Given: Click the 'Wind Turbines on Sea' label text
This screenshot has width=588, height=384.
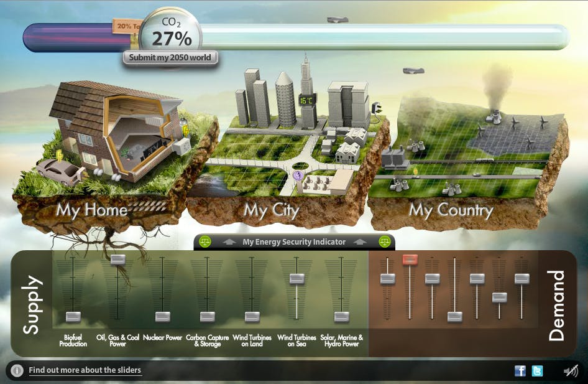Looking at the screenshot, I should pyautogui.click(x=296, y=340).
